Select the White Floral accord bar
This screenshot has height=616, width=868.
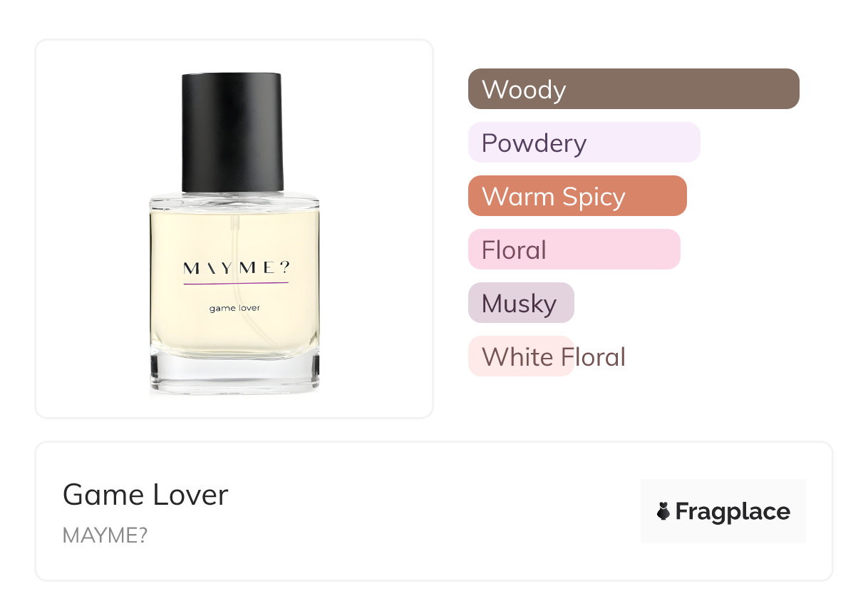click(x=521, y=356)
